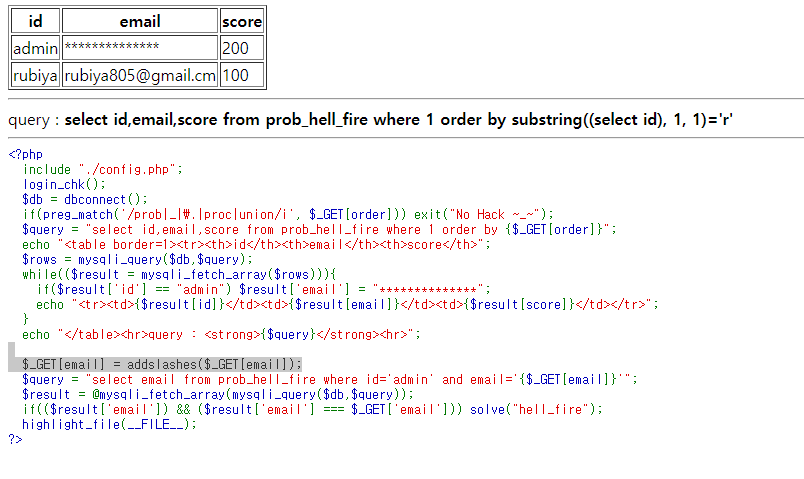Click the '<?php' opening tag line
804x479 pixels.
click(x=26, y=154)
